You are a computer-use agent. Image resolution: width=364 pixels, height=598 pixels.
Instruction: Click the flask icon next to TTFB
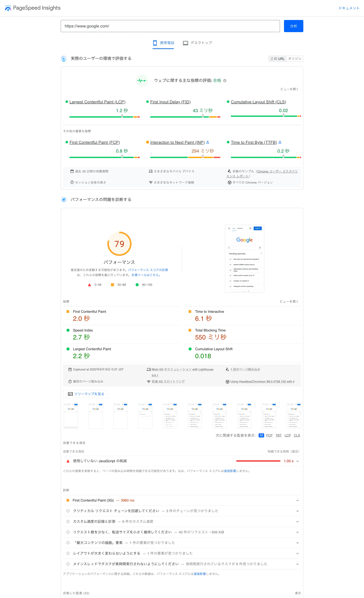pos(280,142)
